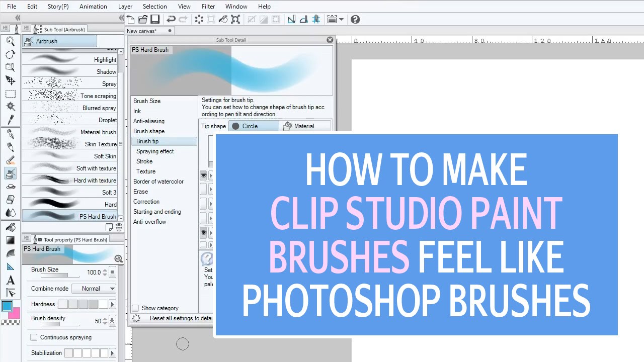
Task: Select the Decoration tool
Action: click(10, 187)
